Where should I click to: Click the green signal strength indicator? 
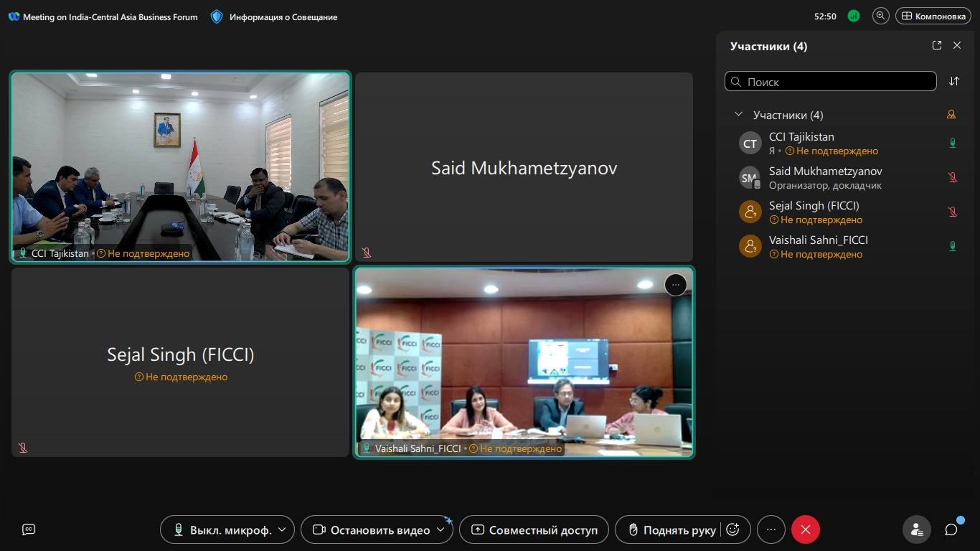pyautogui.click(x=853, y=16)
